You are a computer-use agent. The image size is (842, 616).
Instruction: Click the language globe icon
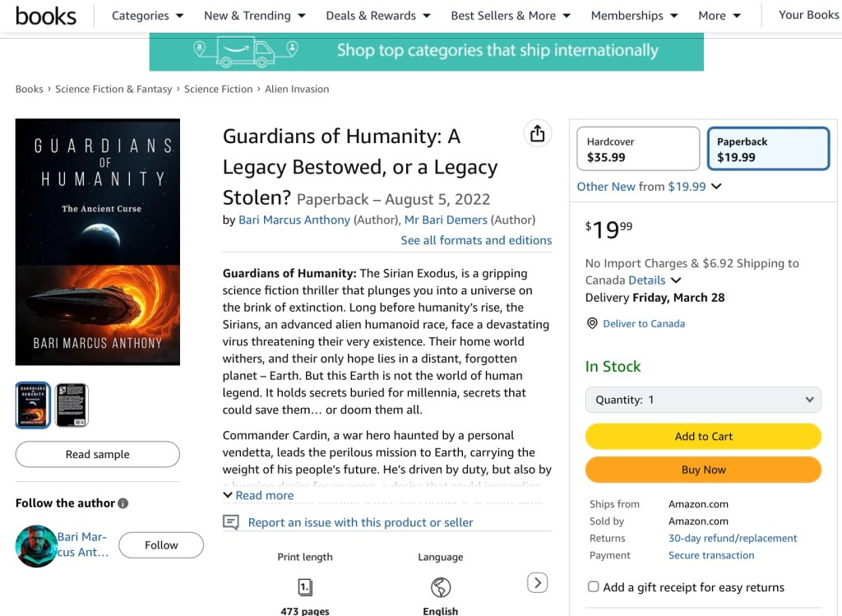[441, 586]
